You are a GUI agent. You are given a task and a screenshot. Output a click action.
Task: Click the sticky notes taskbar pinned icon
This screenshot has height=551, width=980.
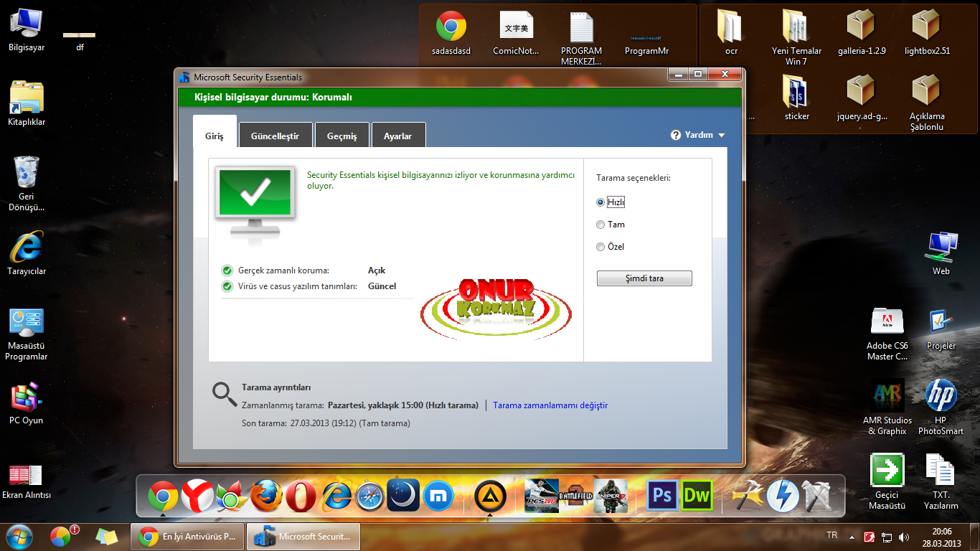(x=106, y=536)
